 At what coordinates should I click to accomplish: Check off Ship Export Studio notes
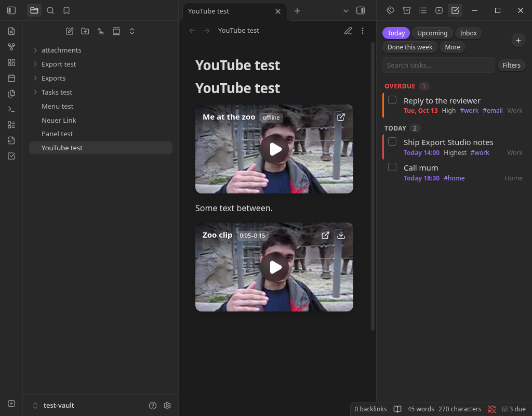(x=392, y=141)
